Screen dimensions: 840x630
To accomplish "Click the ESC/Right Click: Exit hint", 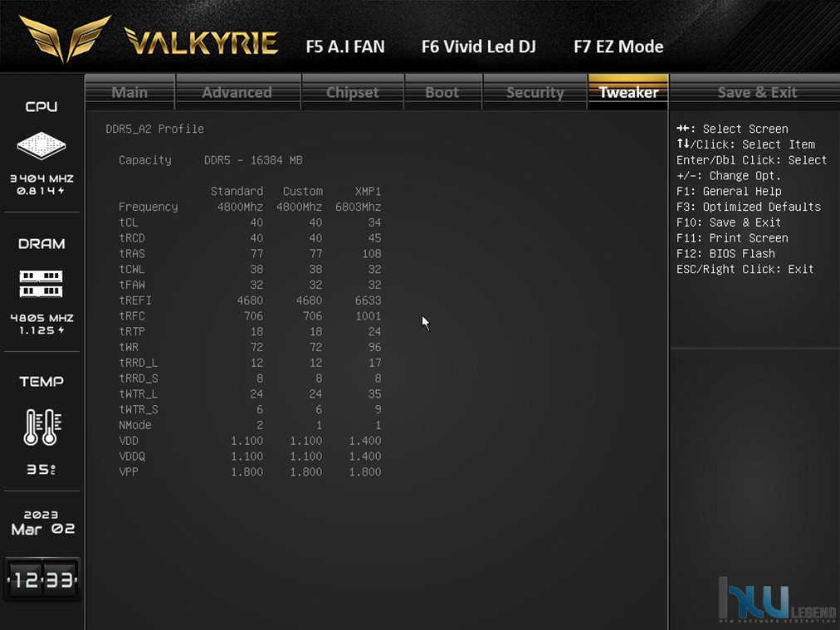I will click(745, 269).
